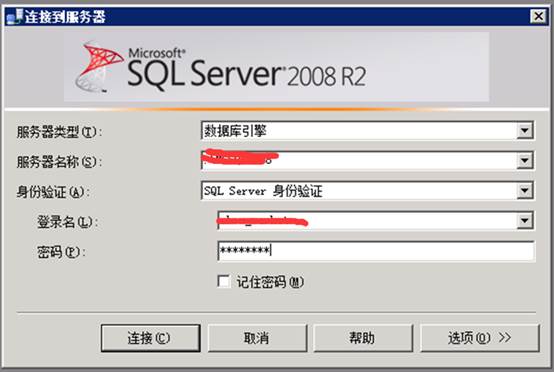Open the 身份验证 dropdown arrow
The height and width of the screenshot is (372, 554).
[x=525, y=191]
